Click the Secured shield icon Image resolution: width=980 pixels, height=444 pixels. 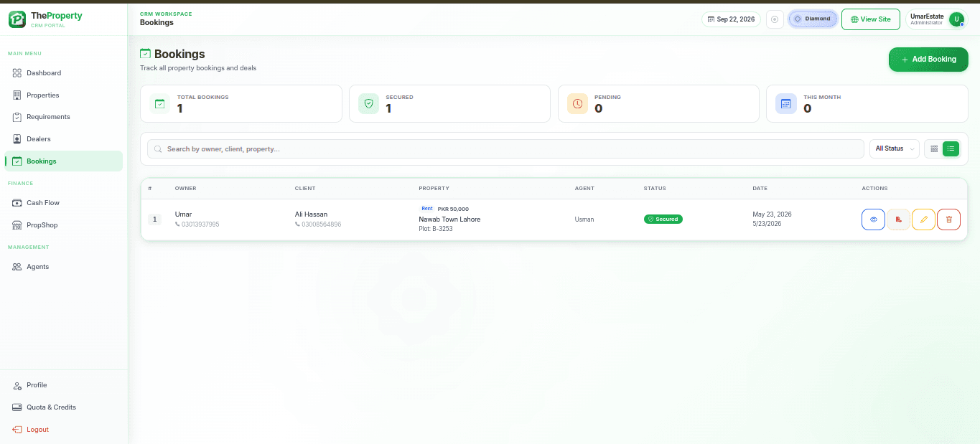coord(368,104)
